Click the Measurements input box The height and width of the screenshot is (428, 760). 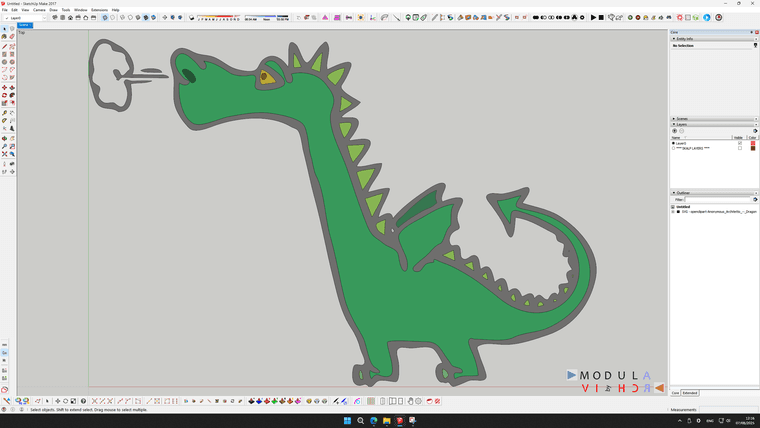coord(728,410)
